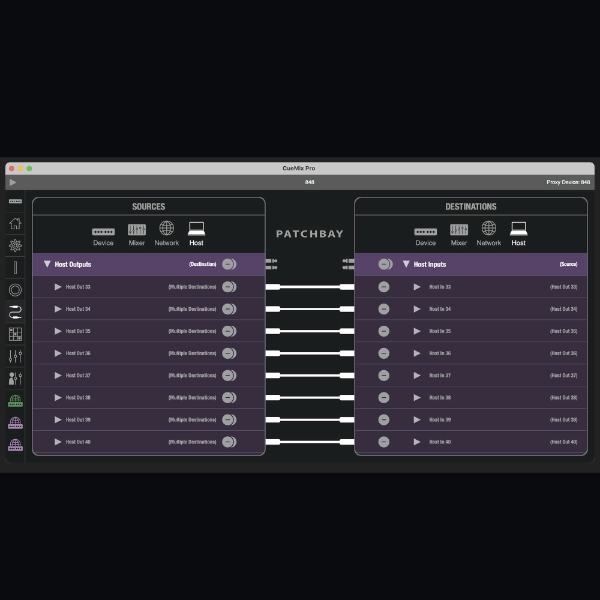Click the Host In 35 row label
The height and width of the screenshot is (600, 600).
point(440,331)
